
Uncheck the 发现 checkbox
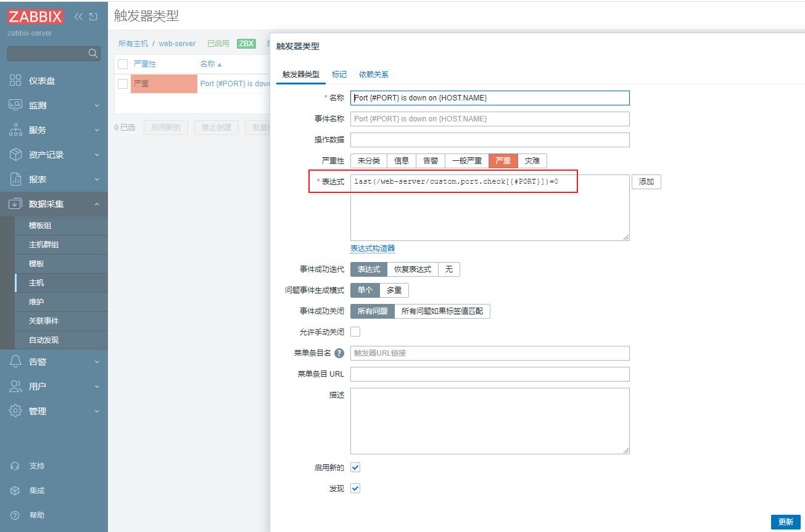(x=355, y=488)
